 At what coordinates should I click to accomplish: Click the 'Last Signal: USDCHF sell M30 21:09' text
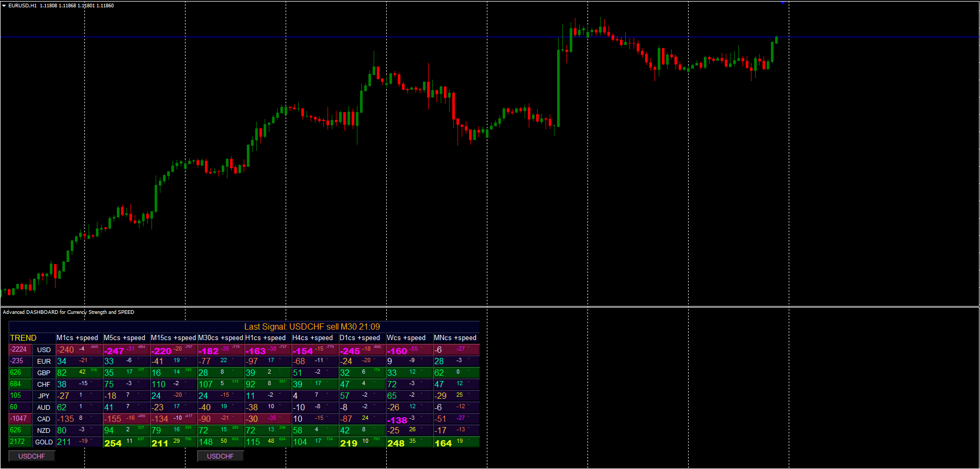pyautogui.click(x=312, y=326)
